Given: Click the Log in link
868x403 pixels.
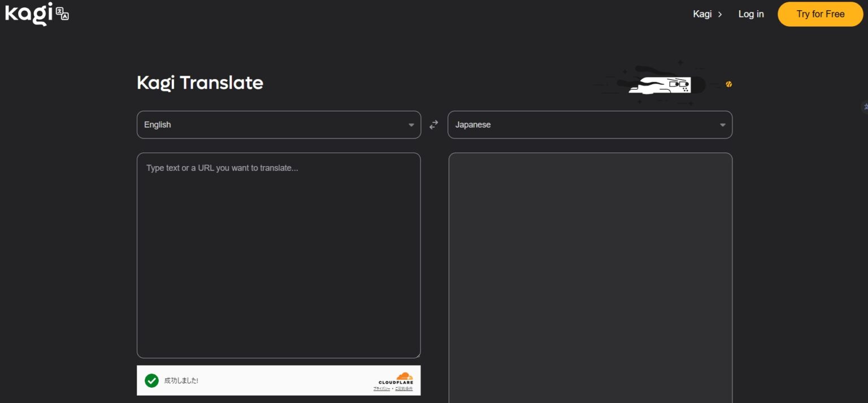Looking at the screenshot, I should [x=750, y=14].
